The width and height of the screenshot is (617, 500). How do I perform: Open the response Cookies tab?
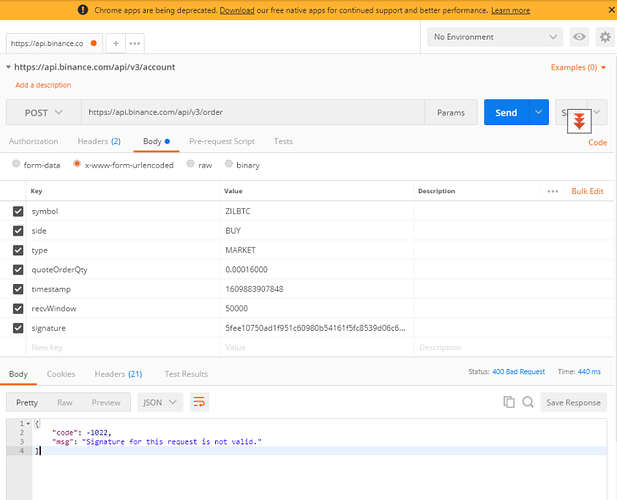[61, 374]
